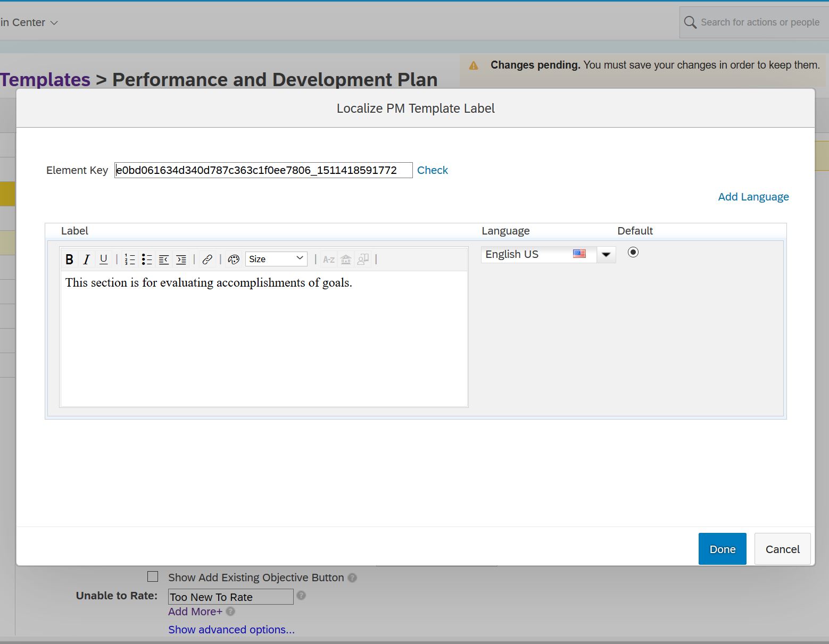Click the legal scan building icon
Viewport: 829px width, 644px height.
(346, 260)
